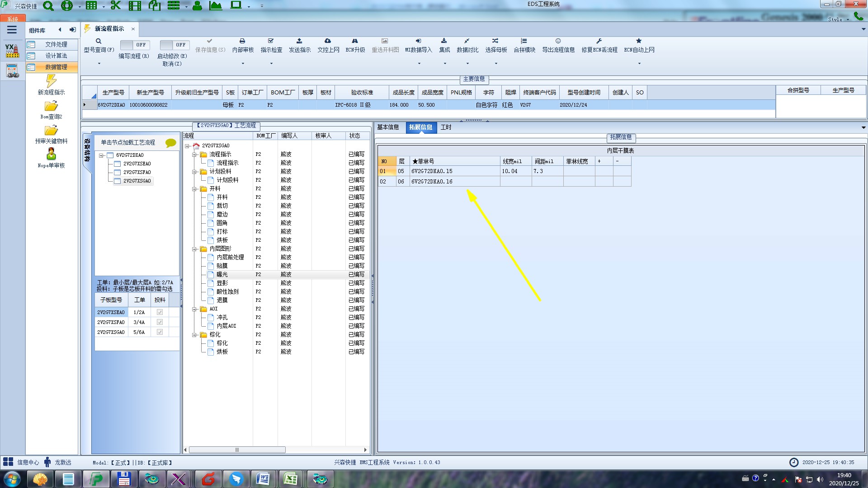Open the 新流程指示 lightning icon in sidebar

point(51,81)
